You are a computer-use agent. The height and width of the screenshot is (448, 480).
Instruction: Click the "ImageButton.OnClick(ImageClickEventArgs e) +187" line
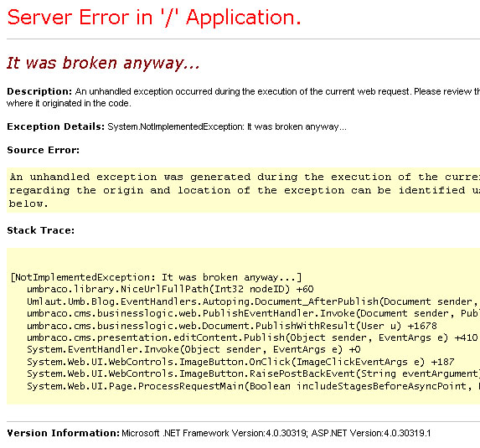pyautogui.click(x=240, y=362)
